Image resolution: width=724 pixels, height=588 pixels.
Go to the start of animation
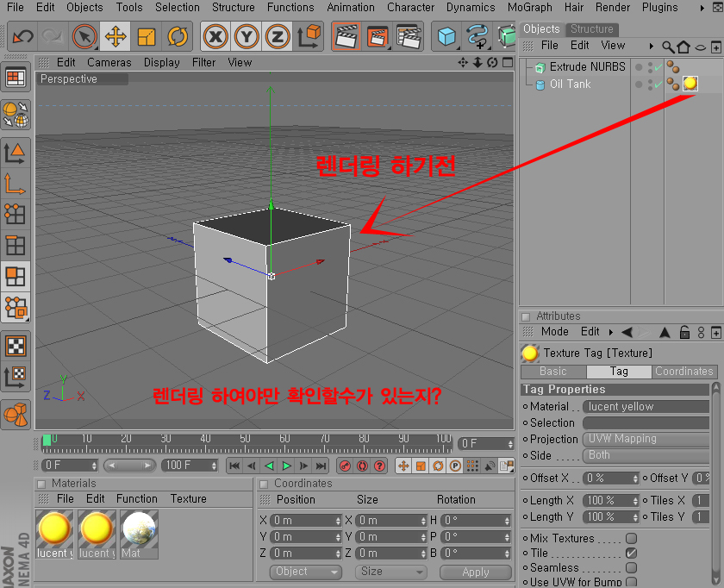234,466
